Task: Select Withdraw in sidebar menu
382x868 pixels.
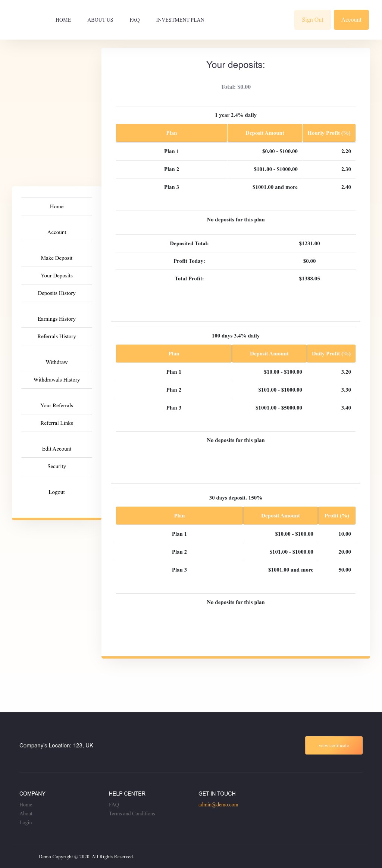Action: (x=57, y=362)
